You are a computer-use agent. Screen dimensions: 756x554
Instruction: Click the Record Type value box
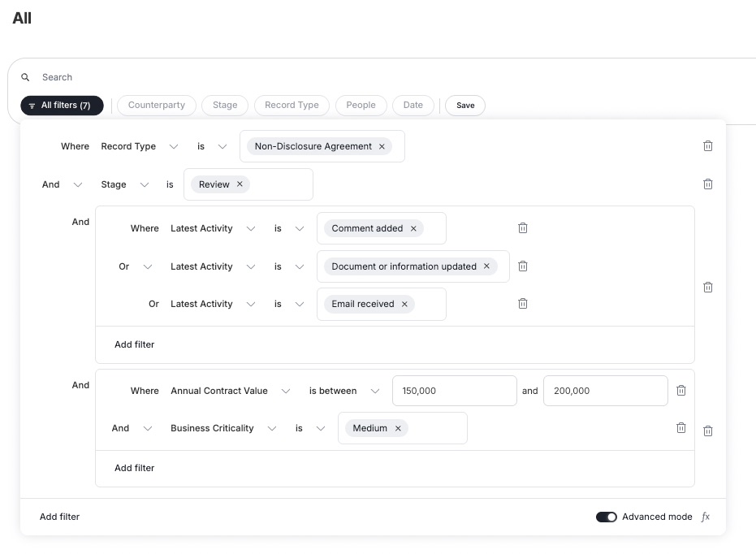click(322, 146)
